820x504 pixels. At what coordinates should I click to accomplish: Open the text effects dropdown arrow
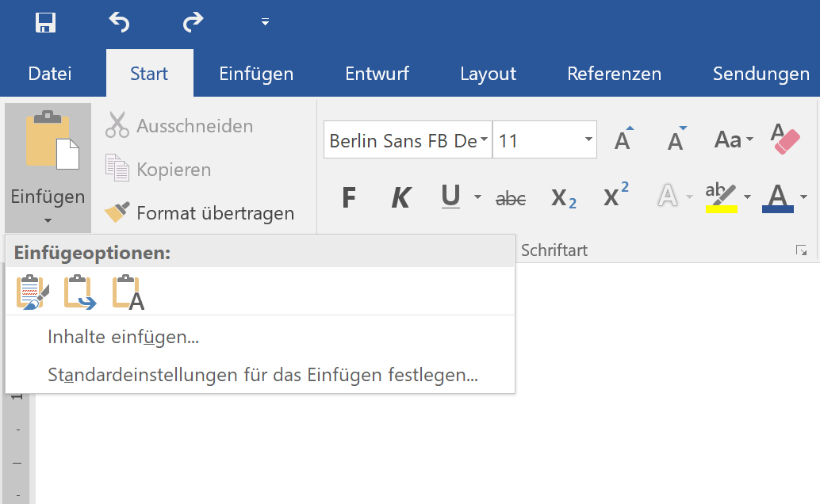tap(690, 197)
